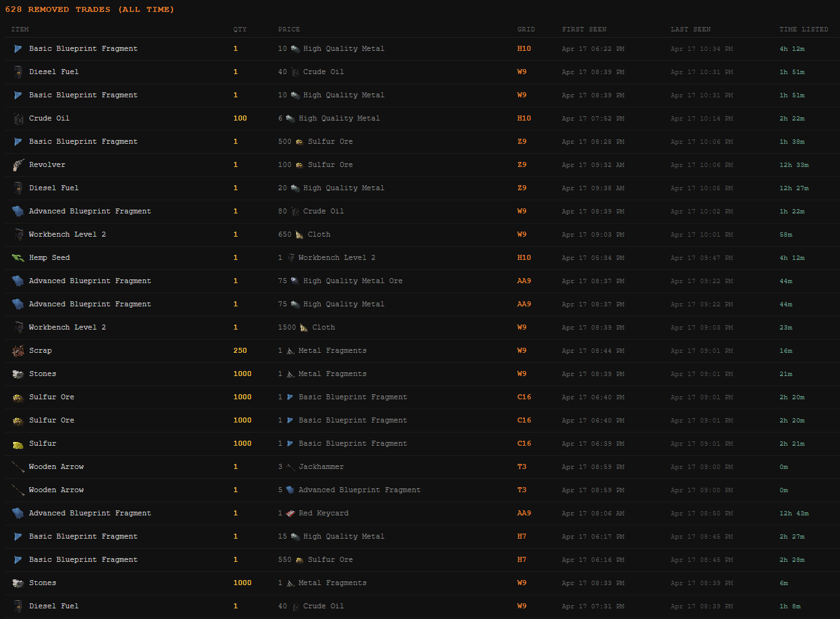Click grid location T3 for Jackhammer trade
The width and height of the screenshot is (840, 619).
click(522, 467)
